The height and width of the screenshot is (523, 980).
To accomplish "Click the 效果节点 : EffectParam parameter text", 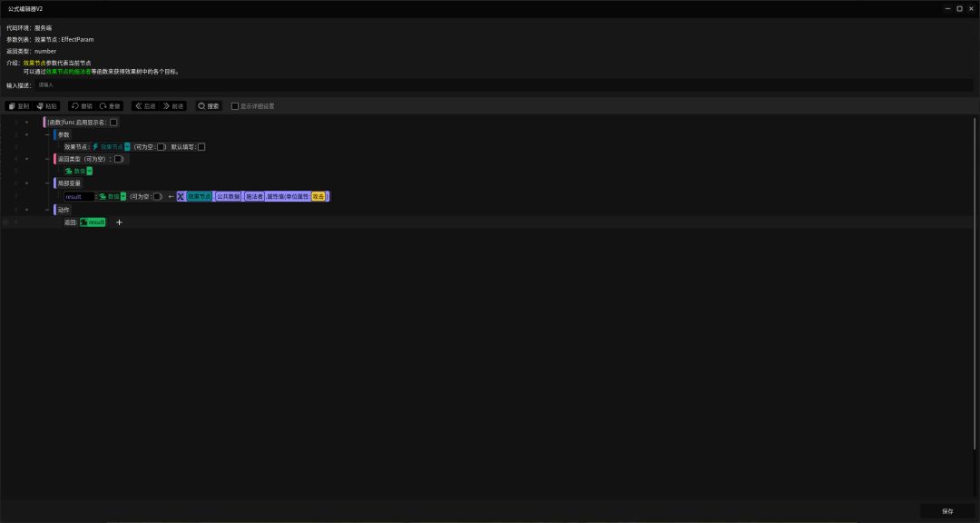I will [64, 39].
